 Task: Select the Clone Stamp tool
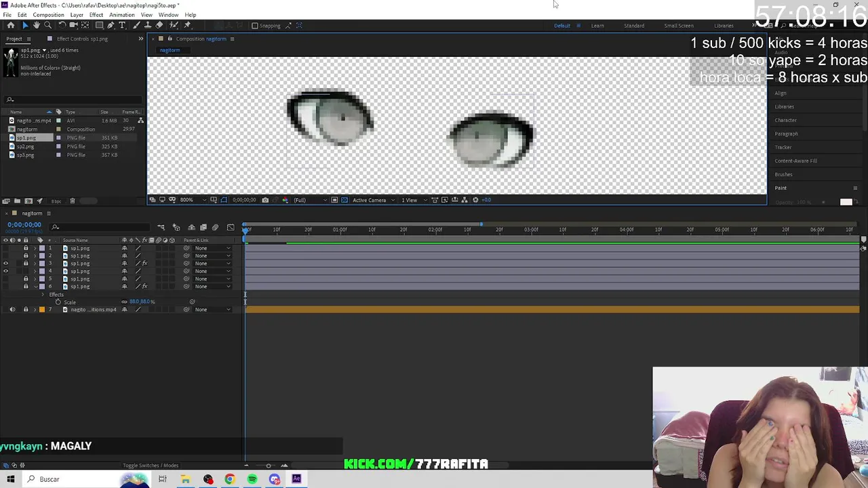pyautogui.click(x=148, y=25)
